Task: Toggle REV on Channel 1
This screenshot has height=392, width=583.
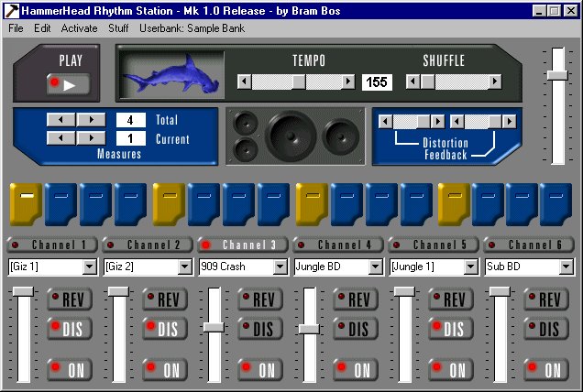Action: point(70,299)
